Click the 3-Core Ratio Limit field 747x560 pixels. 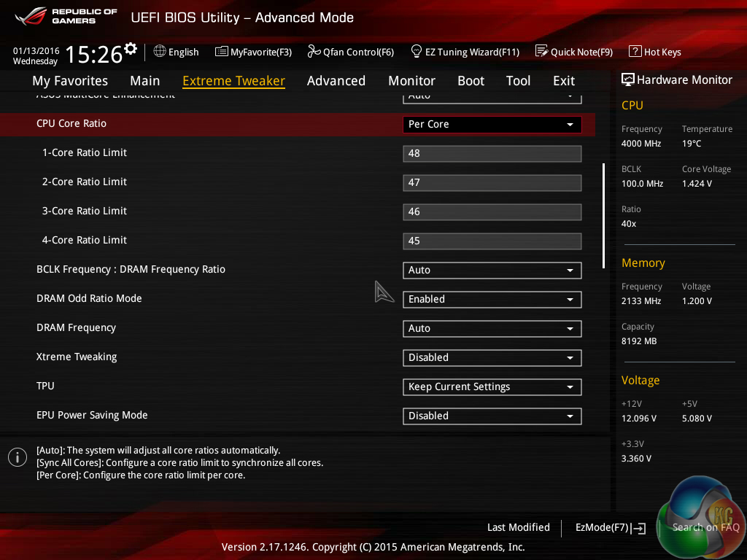pos(492,211)
